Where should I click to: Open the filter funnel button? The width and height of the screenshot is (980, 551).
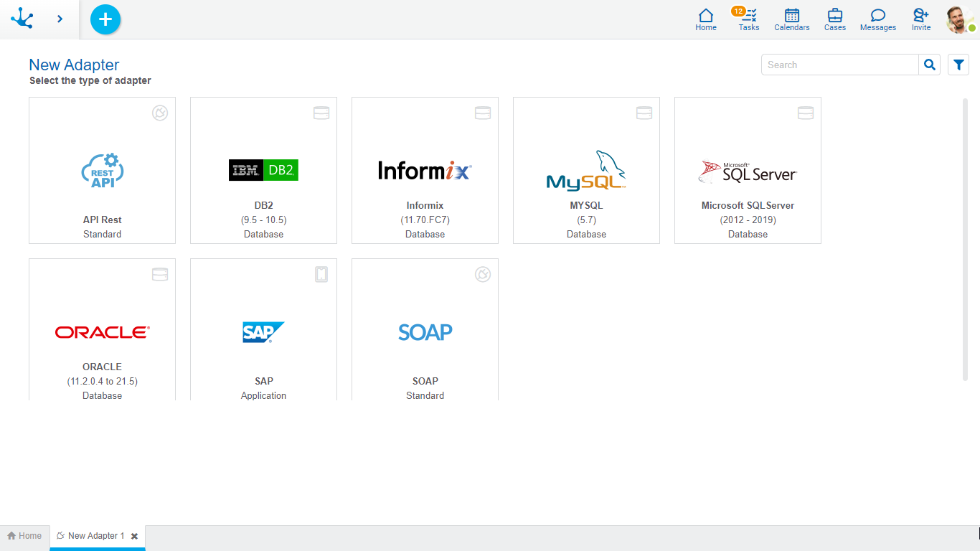pos(958,65)
